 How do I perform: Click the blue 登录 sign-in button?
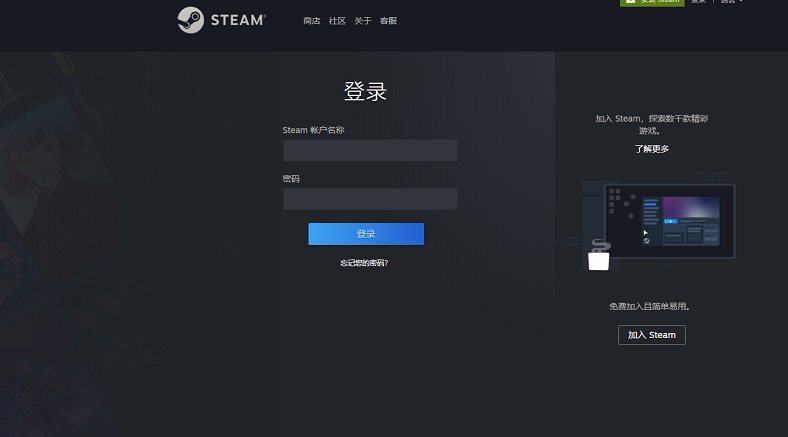coord(366,234)
